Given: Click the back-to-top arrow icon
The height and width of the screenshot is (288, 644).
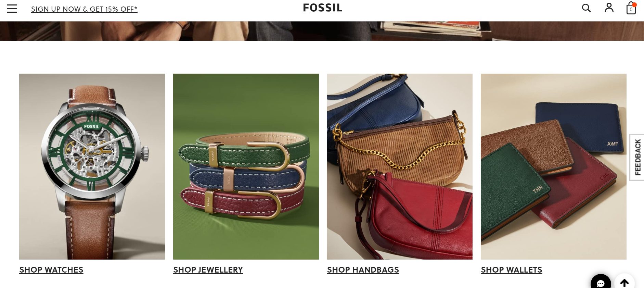Looking at the screenshot, I should pos(624,283).
